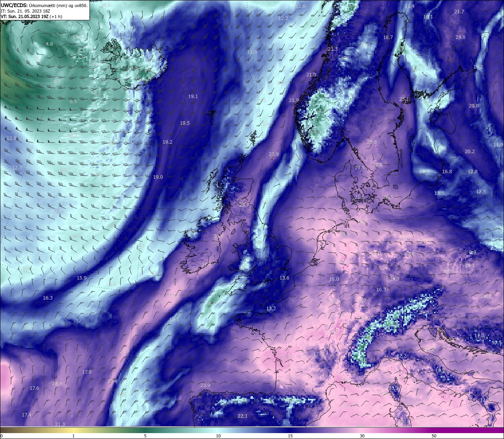Viewport: 504px width, 439px height.
Task: Click the 11.5 value on the map
Action: pos(439,193)
